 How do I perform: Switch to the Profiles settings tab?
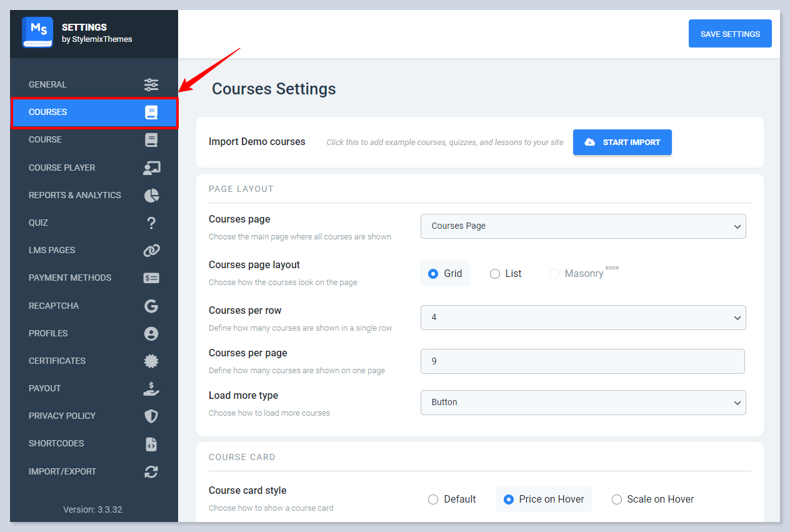[x=48, y=333]
